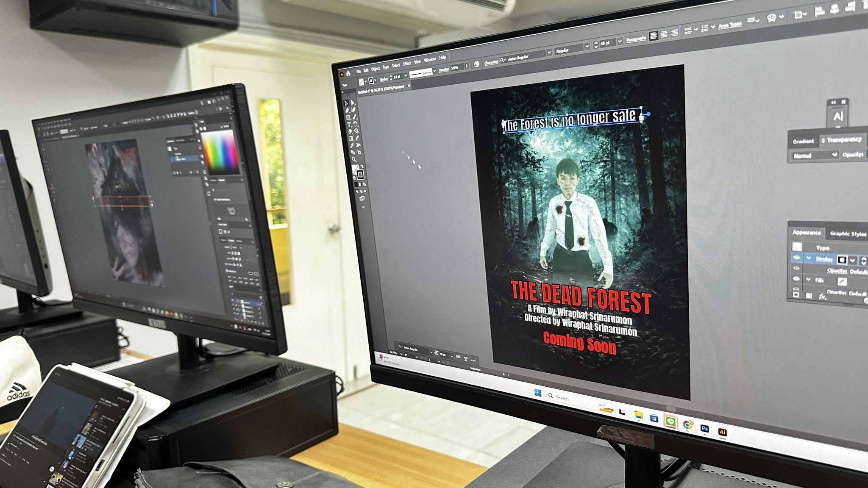This screenshot has width=868, height=488.
Task: Toggle the Stroke row visibility eye
Action: coord(796,258)
